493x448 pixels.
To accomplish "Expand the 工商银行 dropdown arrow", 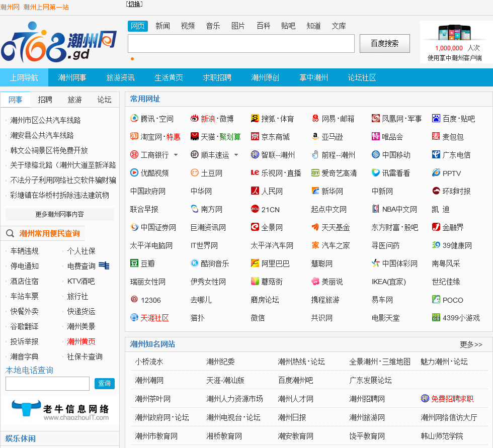I will [x=176, y=154].
